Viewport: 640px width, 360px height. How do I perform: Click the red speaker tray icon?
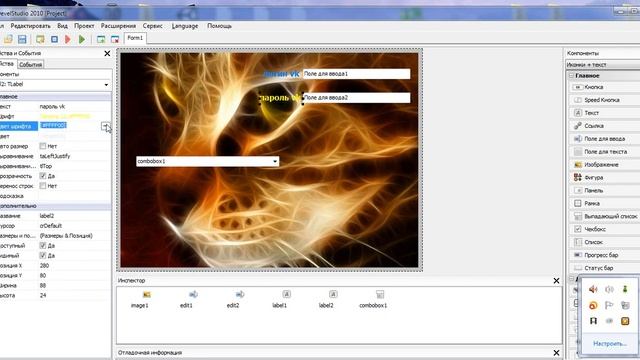pos(593,289)
